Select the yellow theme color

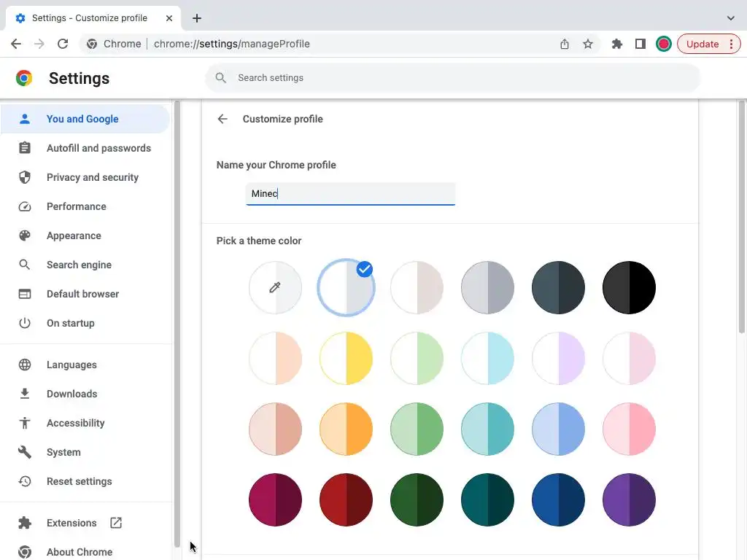pyautogui.click(x=347, y=358)
